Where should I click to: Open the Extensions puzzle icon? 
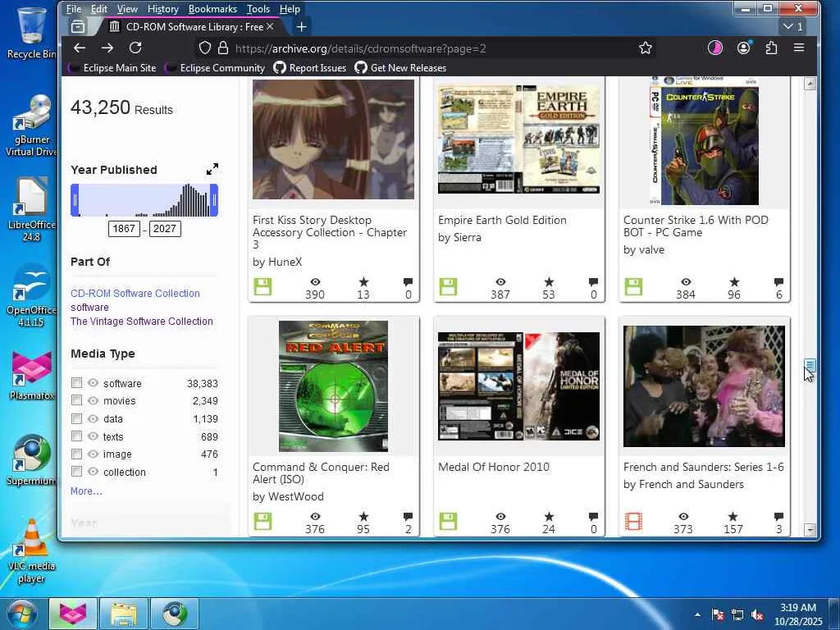(x=771, y=48)
